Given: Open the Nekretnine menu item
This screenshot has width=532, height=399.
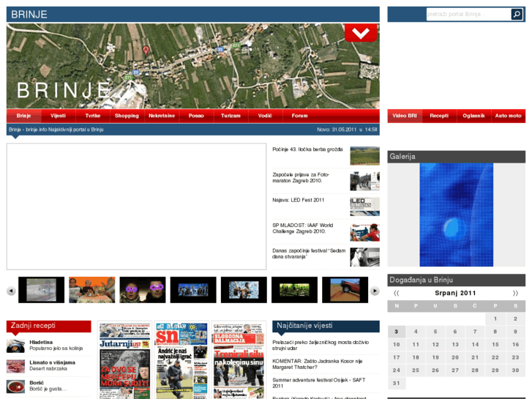Looking at the screenshot, I should (162, 116).
